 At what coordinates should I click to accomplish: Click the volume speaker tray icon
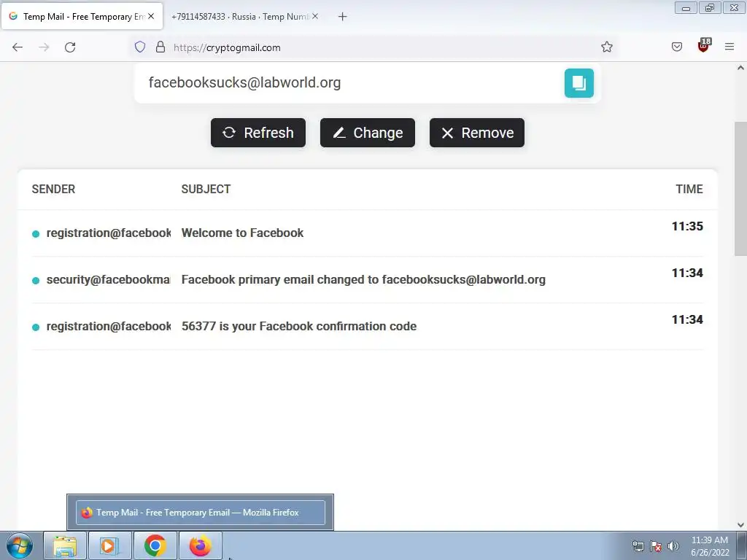point(673,546)
